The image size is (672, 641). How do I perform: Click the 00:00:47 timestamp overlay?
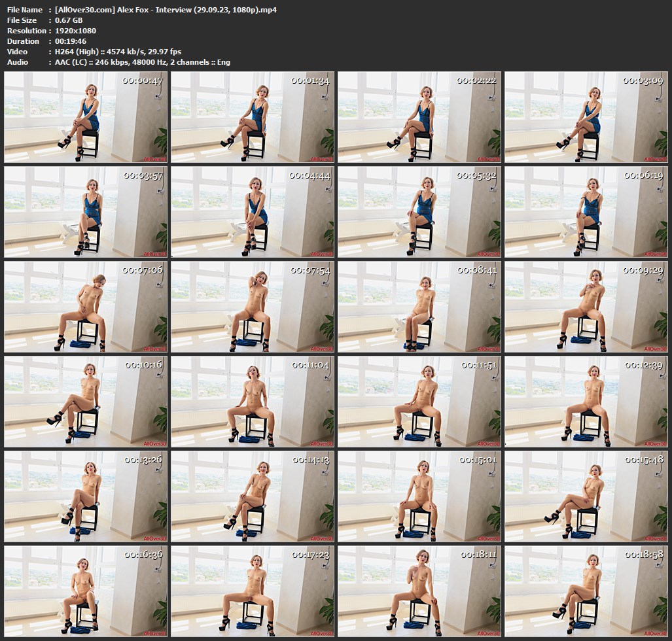point(143,81)
